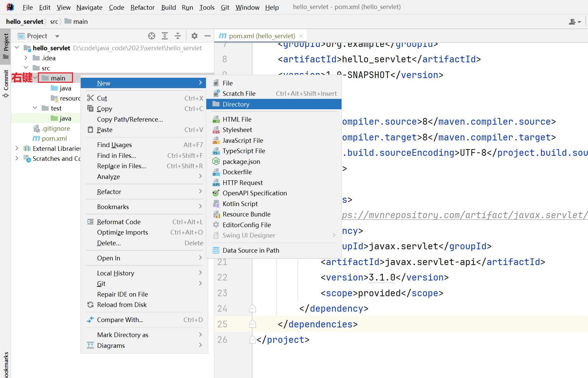Choose Scratch File from New submenu

(x=274, y=93)
